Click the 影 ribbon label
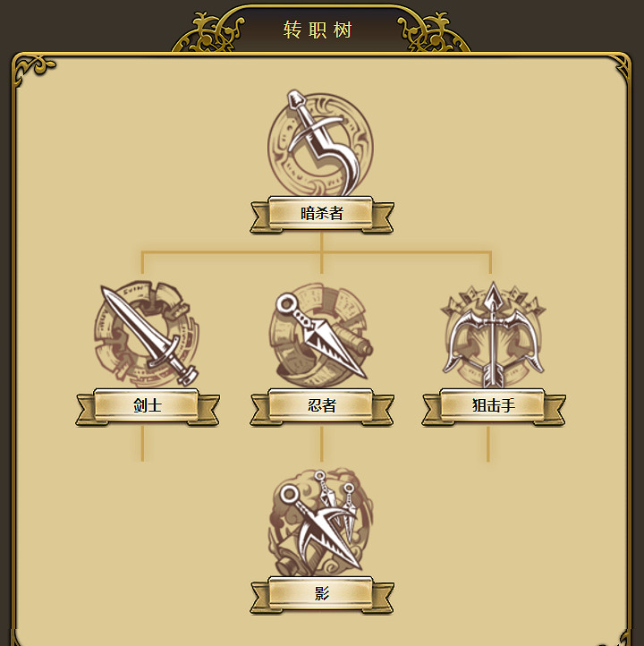Screen dimensions: 644x646 pyautogui.click(x=322, y=595)
